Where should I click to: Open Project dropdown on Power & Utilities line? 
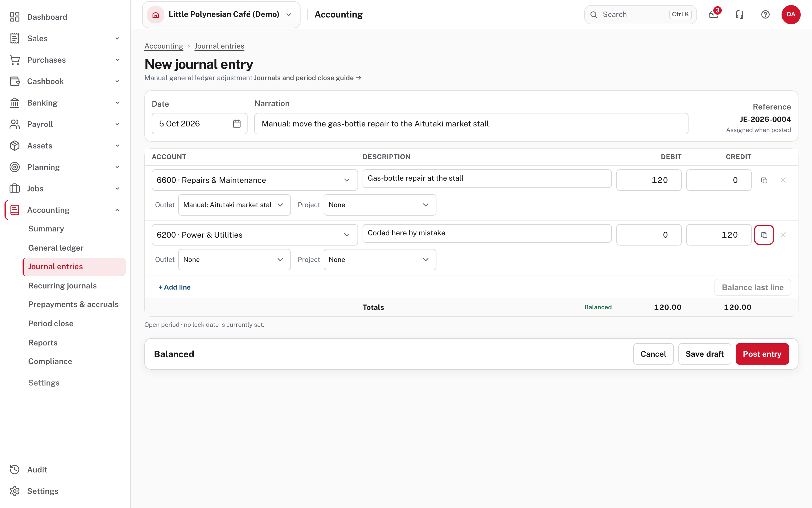click(x=379, y=260)
